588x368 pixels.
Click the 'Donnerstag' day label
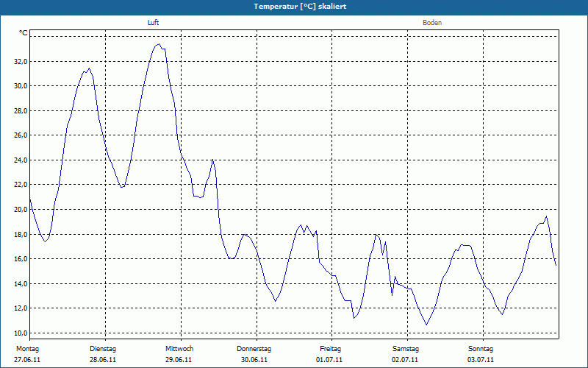[254, 349]
